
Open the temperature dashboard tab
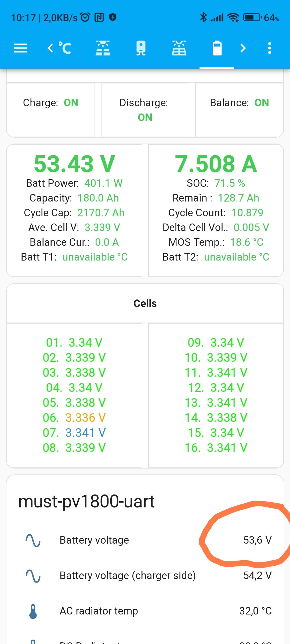(x=65, y=48)
